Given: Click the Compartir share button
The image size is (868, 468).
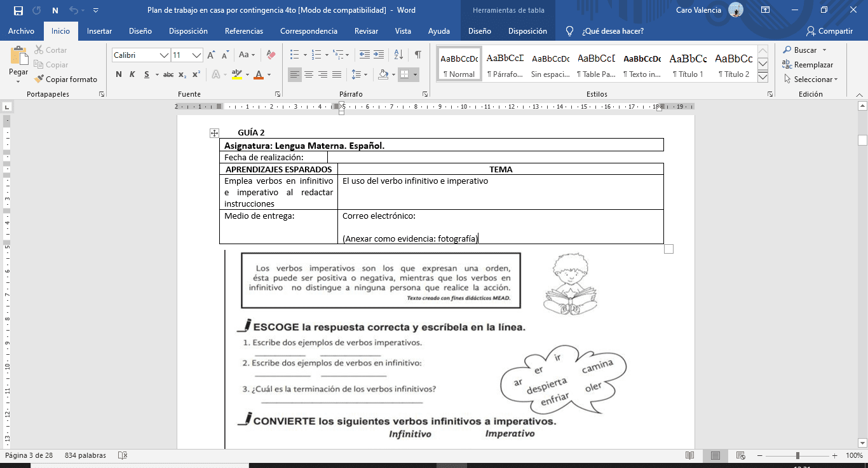Looking at the screenshot, I should tap(829, 31).
